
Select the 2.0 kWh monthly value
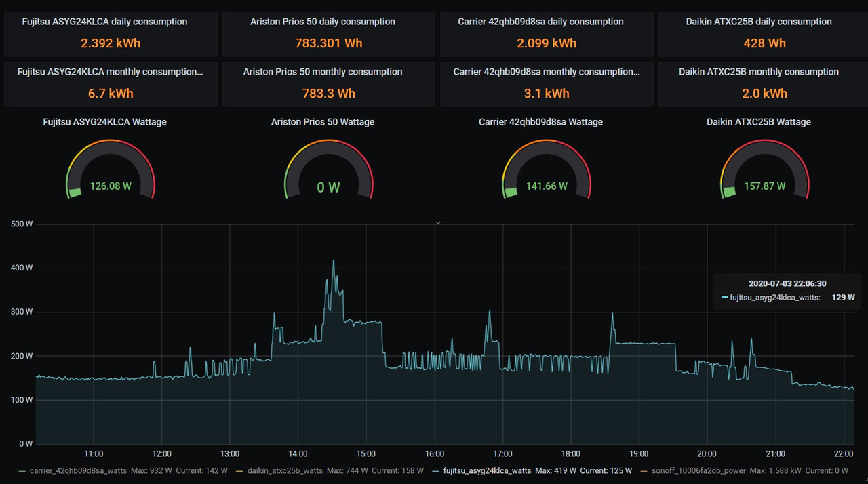(764, 94)
